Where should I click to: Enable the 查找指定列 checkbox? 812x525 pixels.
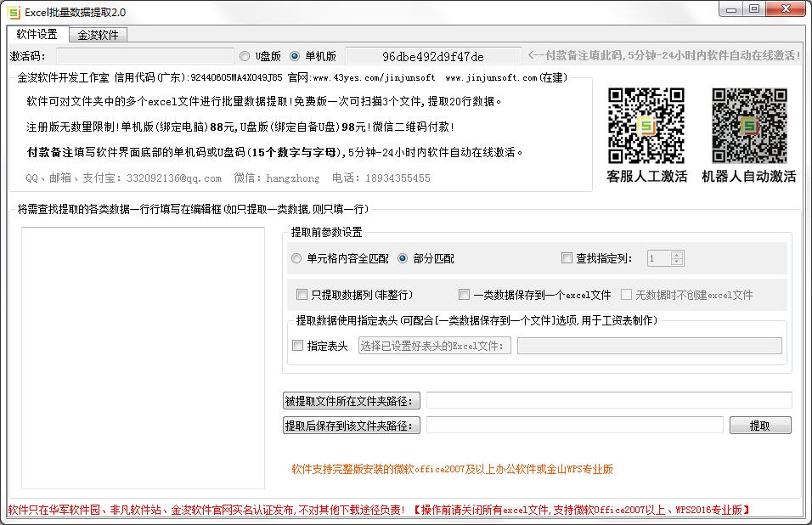(x=566, y=259)
